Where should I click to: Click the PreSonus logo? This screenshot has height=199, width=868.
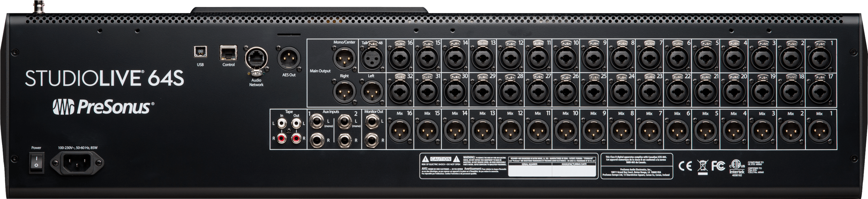click(103, 107)
